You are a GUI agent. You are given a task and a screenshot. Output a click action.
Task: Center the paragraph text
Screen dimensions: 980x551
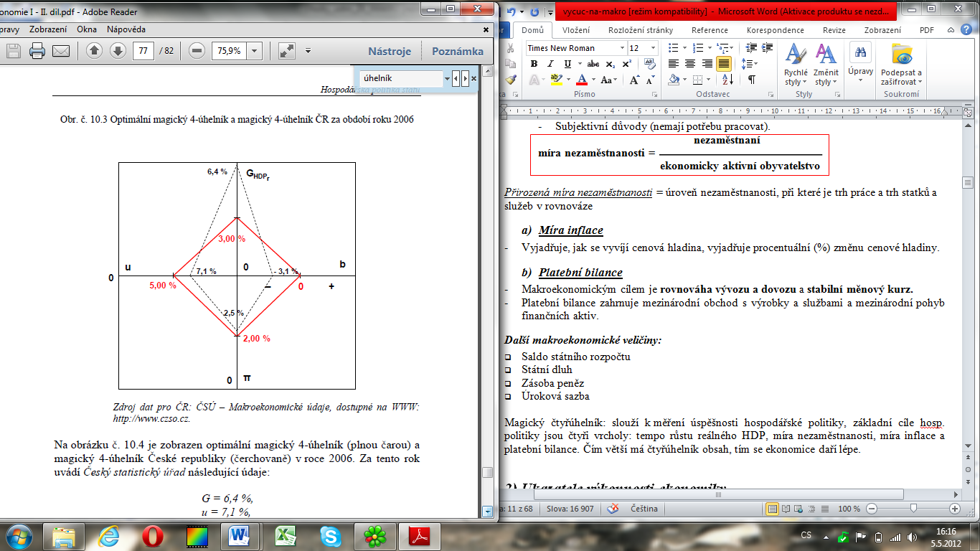point(690,64)
